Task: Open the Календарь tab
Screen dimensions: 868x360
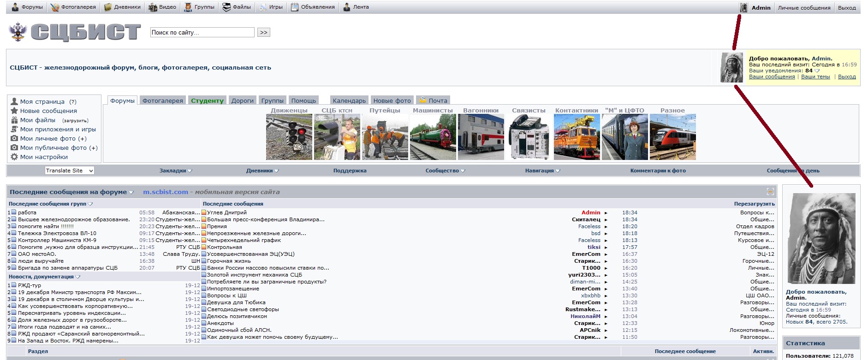Action: click(349, 100)
